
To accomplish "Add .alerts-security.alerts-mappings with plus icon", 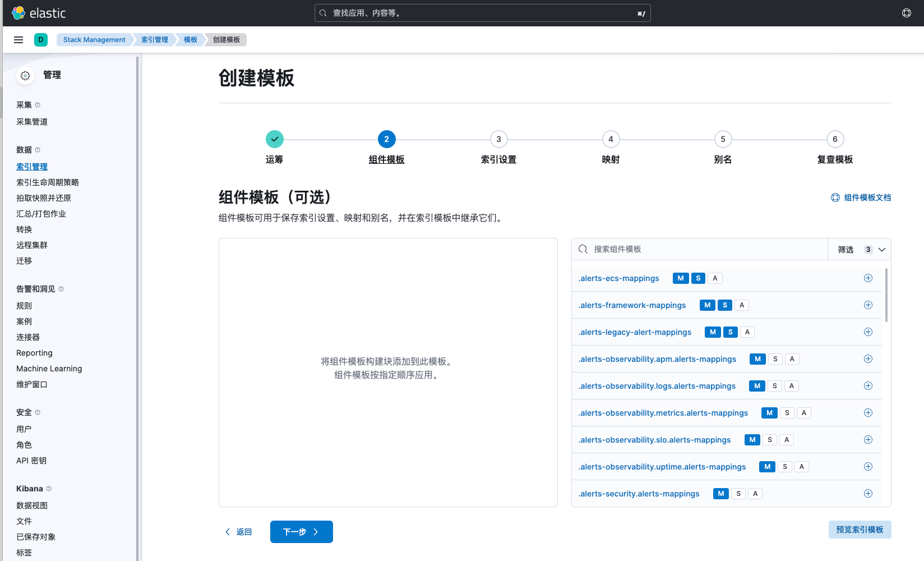I will tap(868, 494).
